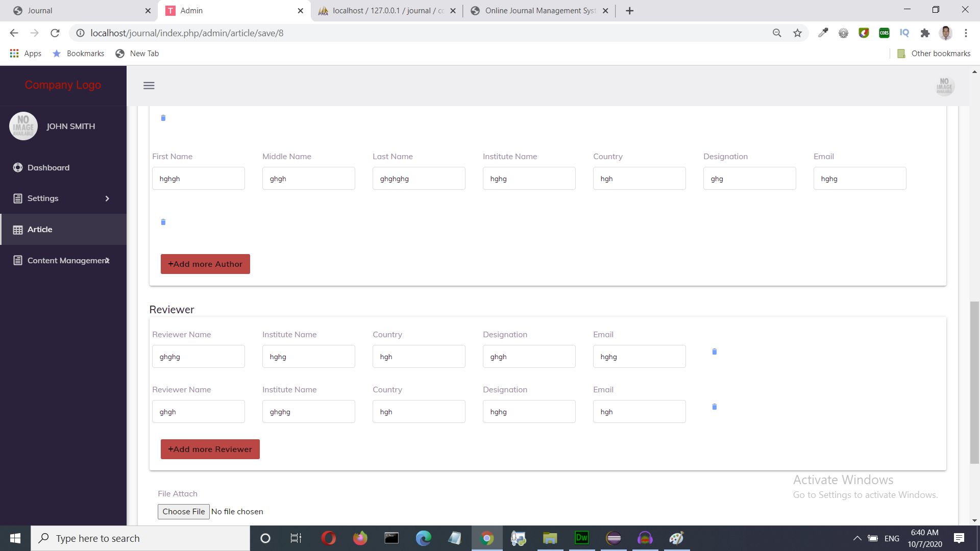
Task: Delete the first reviewer row via trash icon
Action: pyautogui.click(x=714, y=352)
